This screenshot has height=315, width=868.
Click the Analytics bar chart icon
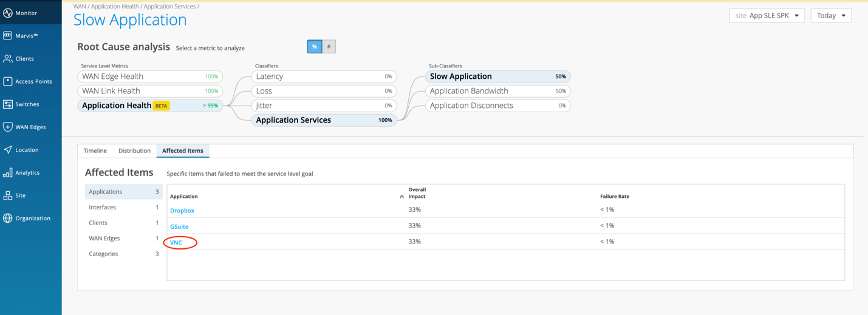point(8,173)
